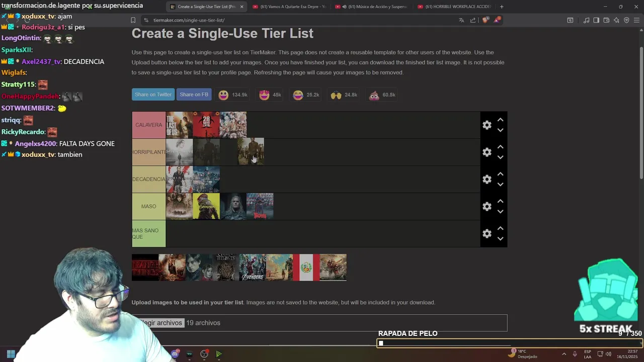Select Game of Thrones thumbnail in pool
The height and width of the screenshot is (362, 644).
click(225, 267)
